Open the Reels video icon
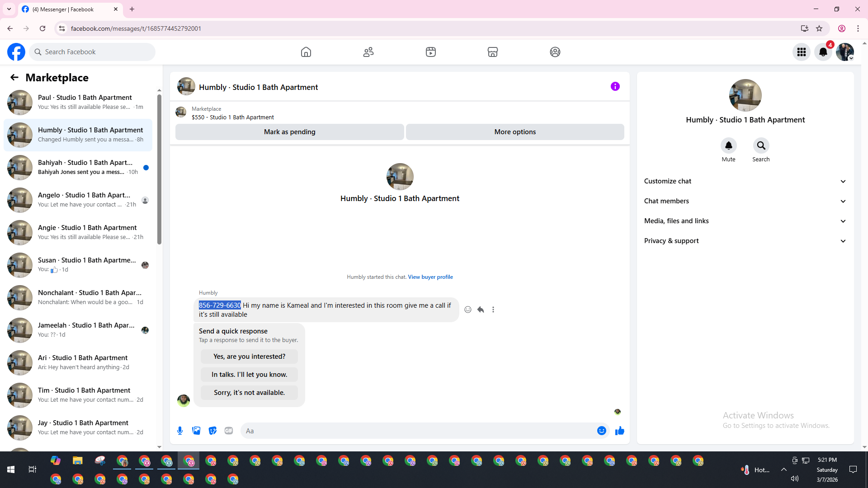 pos(431,52)
